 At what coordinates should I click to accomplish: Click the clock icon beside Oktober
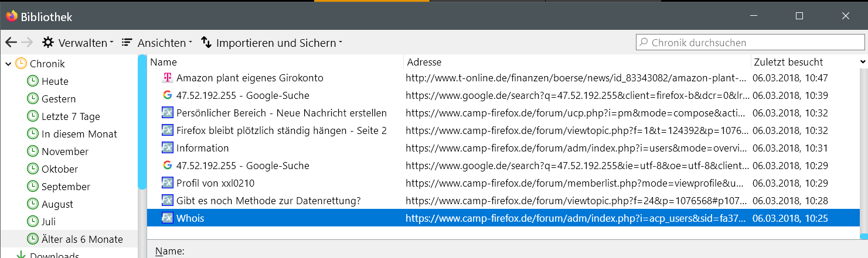(x=32, y=169)
